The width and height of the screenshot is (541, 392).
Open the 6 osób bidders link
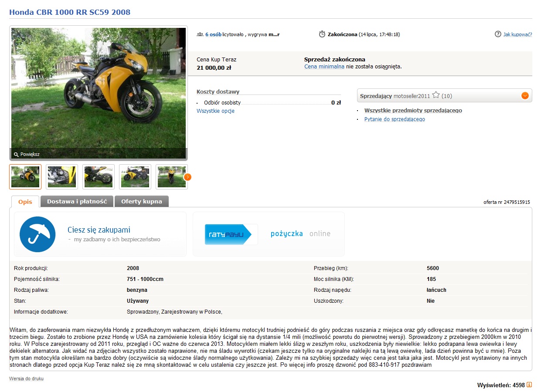[213, 34]
